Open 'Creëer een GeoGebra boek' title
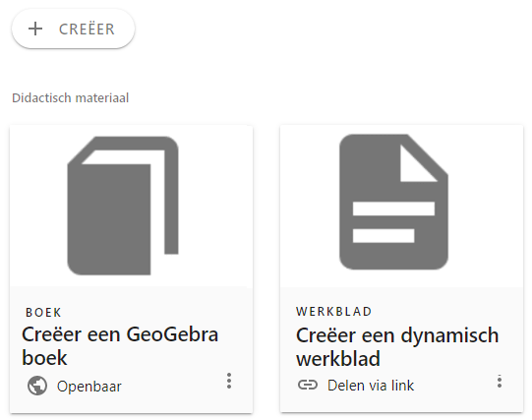The height and width of the screenshot is (420, 532). click(120, 346)
